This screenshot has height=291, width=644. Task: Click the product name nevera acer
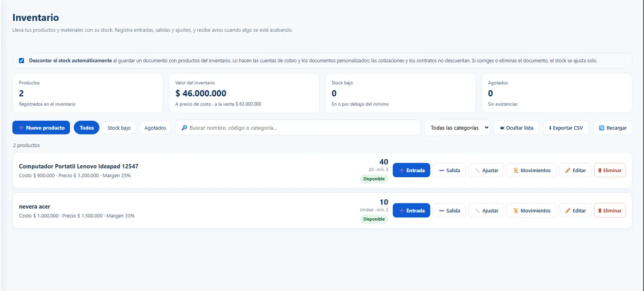point(34,206)
